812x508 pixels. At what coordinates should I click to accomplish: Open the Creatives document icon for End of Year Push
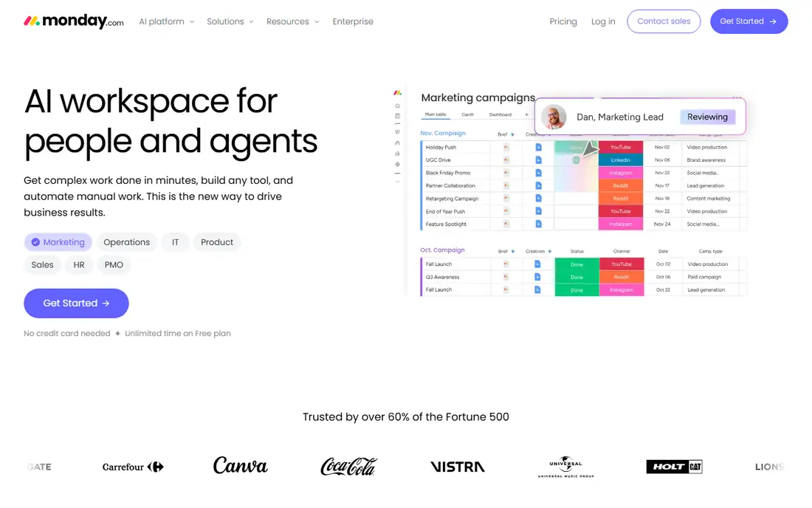coord(538,211)
